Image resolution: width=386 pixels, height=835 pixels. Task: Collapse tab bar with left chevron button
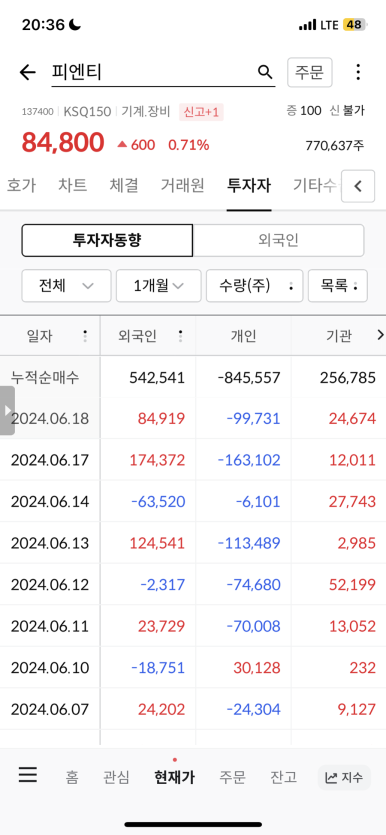pos(358,186)
